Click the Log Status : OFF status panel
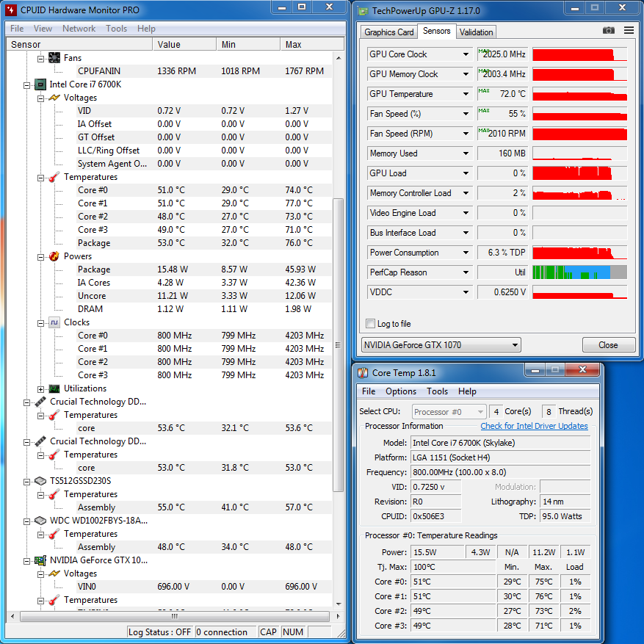Image resolution: width=644 pixels, height=644 pixels. click(159, 632)
